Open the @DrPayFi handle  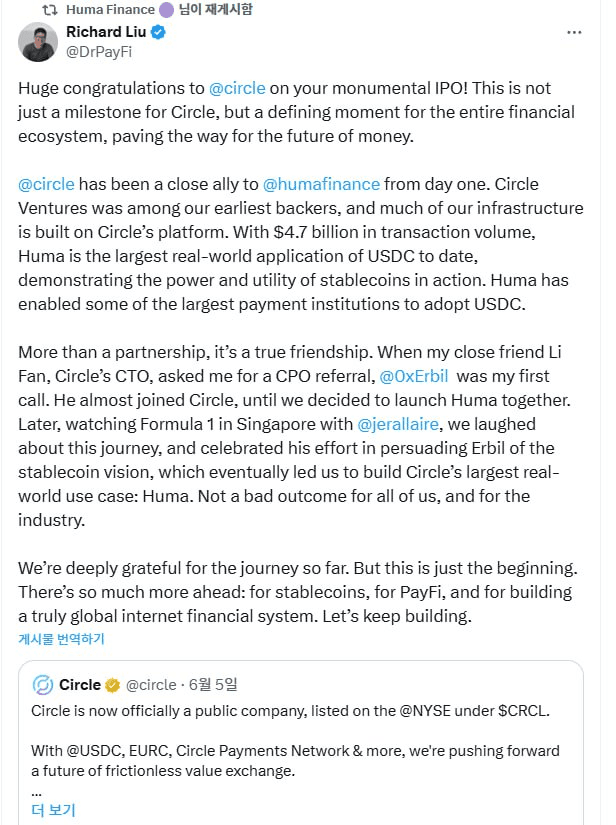[97, 51]
